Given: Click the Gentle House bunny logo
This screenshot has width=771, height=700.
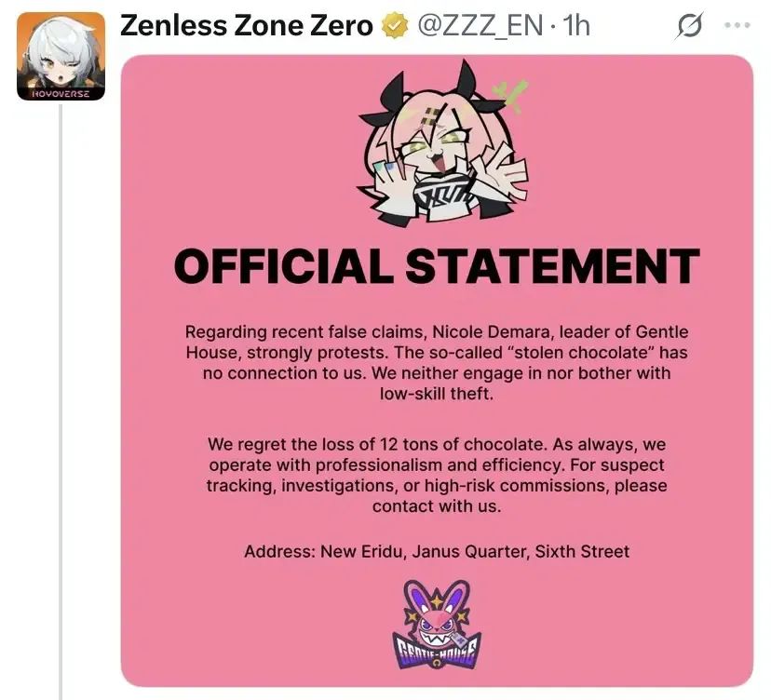Looking at the screenshot, I should [437, 623].
